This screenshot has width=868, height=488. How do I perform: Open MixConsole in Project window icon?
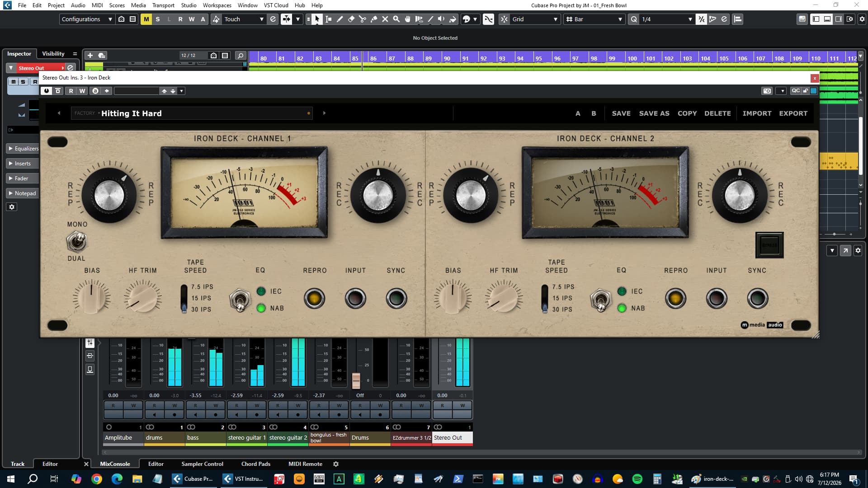[x=802, y=19]
